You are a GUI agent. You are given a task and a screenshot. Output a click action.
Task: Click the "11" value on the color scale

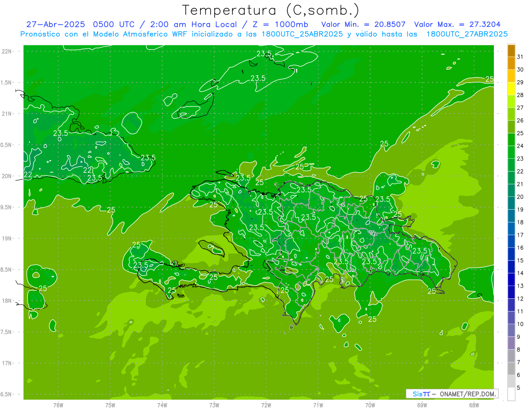point(520,311)
